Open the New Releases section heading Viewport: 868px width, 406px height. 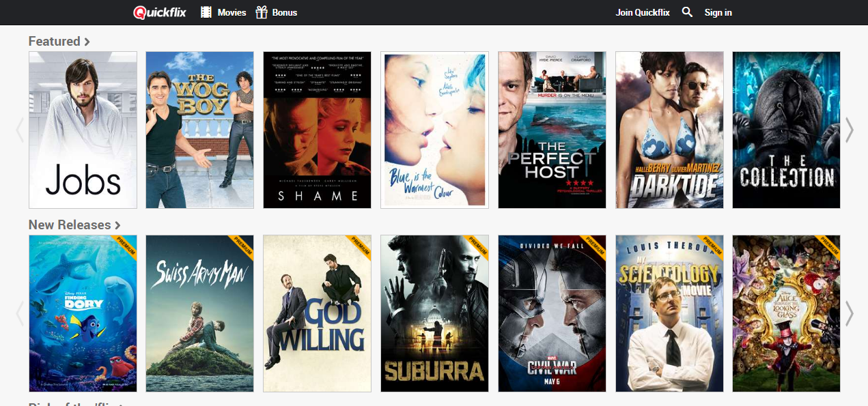(74, 224)
